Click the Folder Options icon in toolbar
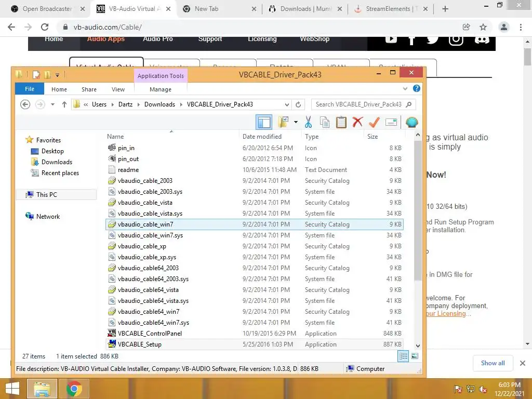 point(283,122)
